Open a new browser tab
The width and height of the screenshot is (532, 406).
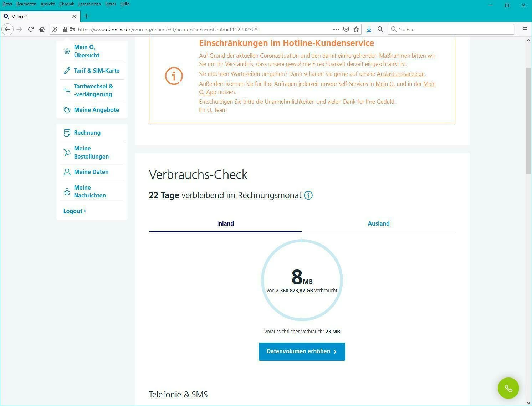click(86, 16)
